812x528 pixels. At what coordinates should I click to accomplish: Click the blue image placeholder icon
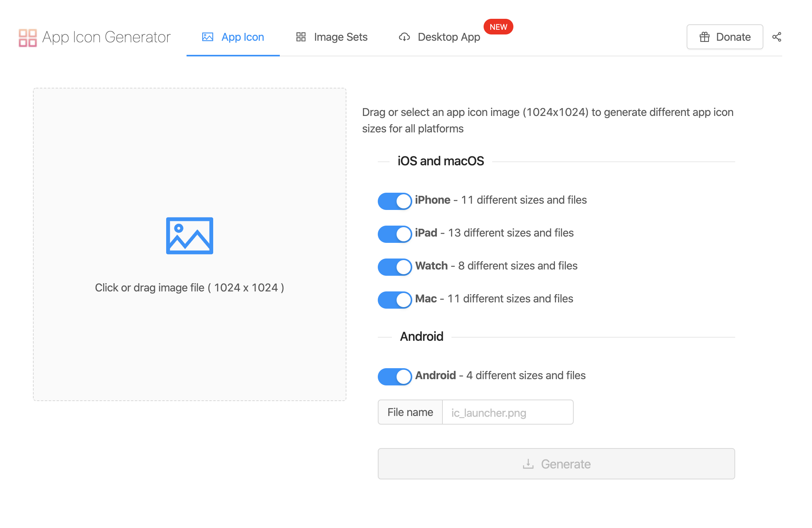pyautogui.click(x=189, y=236)
